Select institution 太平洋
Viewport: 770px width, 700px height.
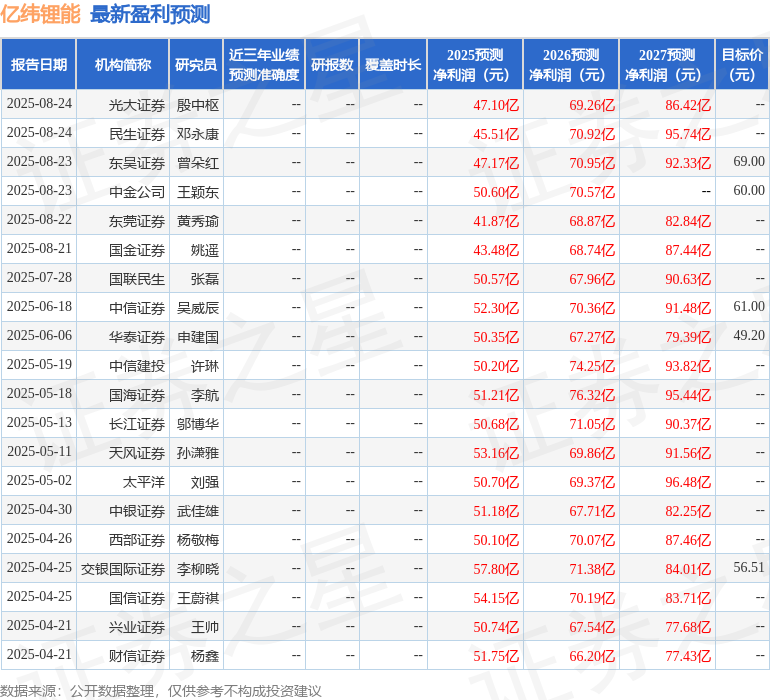point(143,482)
